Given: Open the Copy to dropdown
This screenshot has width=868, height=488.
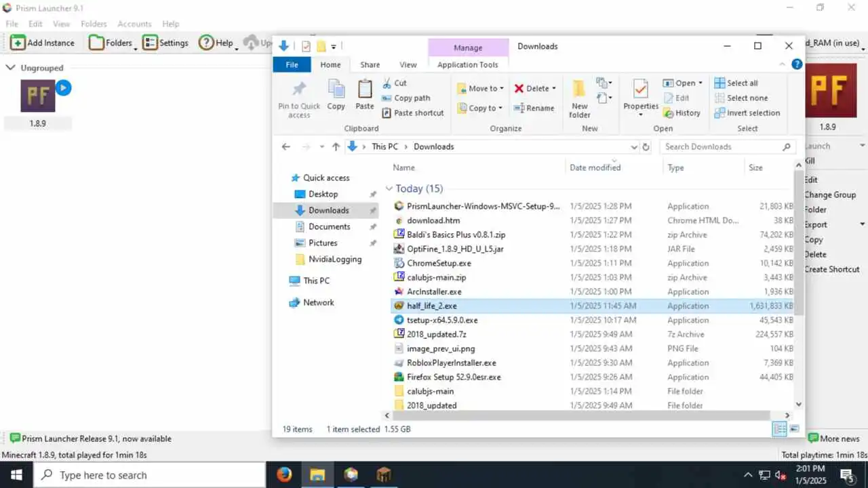Looking at the screenshot, I should (x=481, y=108).
